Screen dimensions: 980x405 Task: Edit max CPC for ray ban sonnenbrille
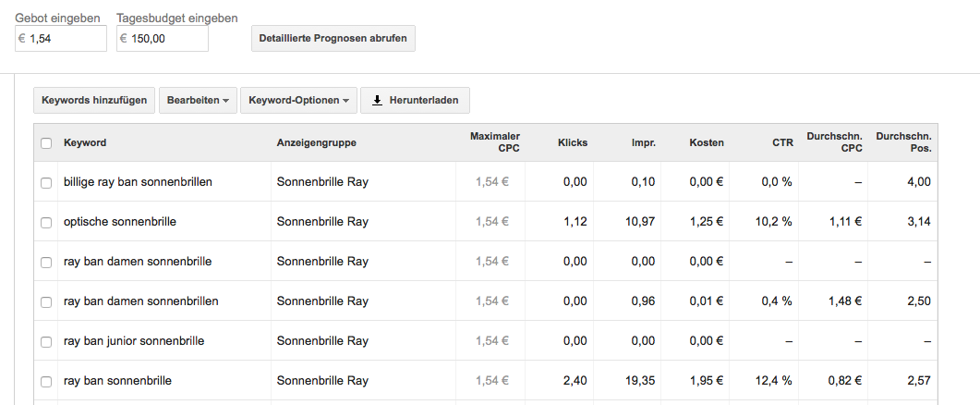click(x=492, y=381)
